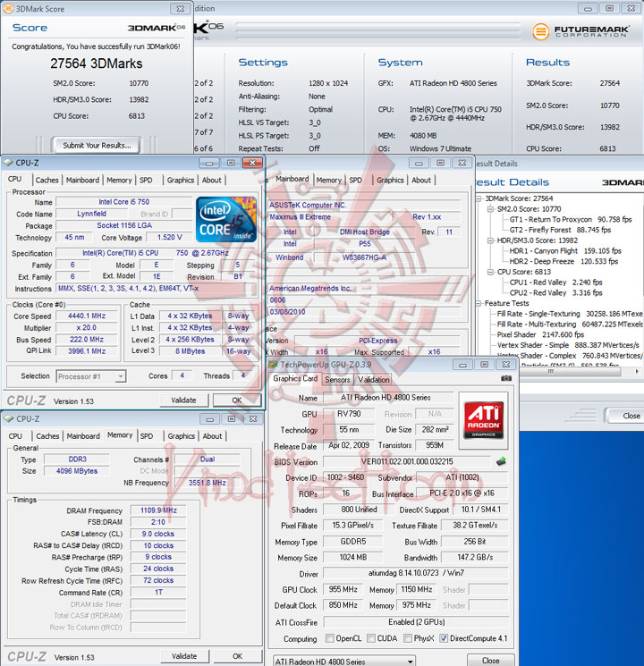Maximize the GPU-Z window

click(x=484, y=365)
